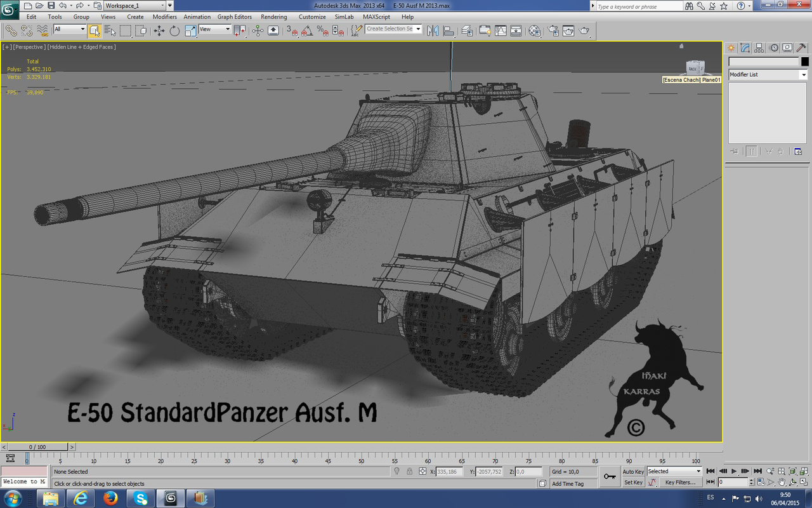This screenshot has width=812, height=508.
Task: Click the black object color swatch
Action: 806,62
